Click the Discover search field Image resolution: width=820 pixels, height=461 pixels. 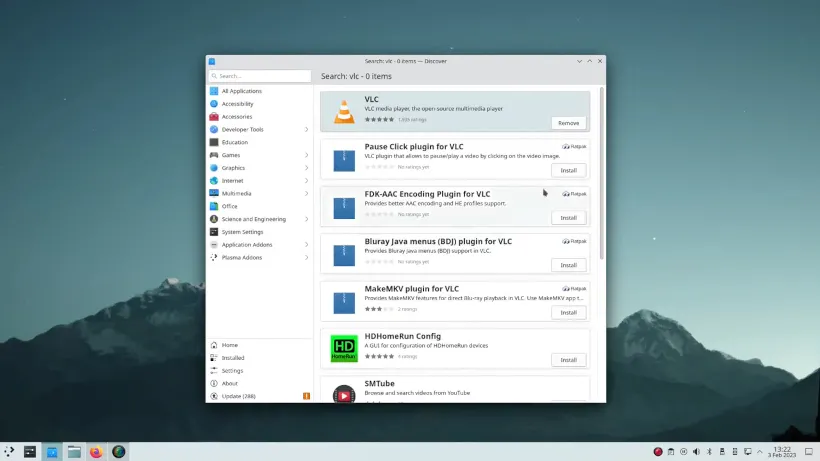(x=259, y=76)
